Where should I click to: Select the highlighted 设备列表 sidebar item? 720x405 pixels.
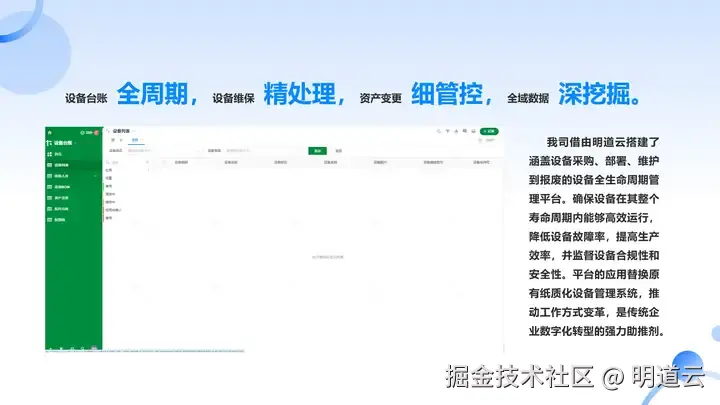(73, 165)
